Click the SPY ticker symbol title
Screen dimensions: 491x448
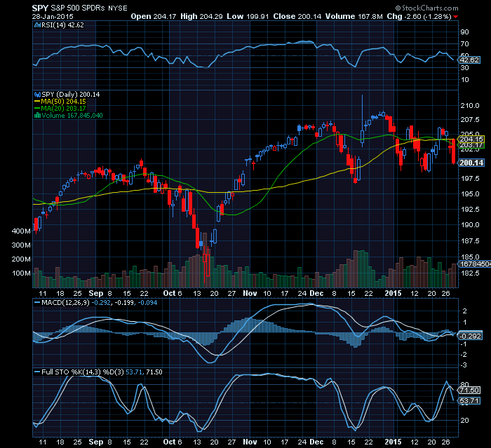tap(40, 8)
